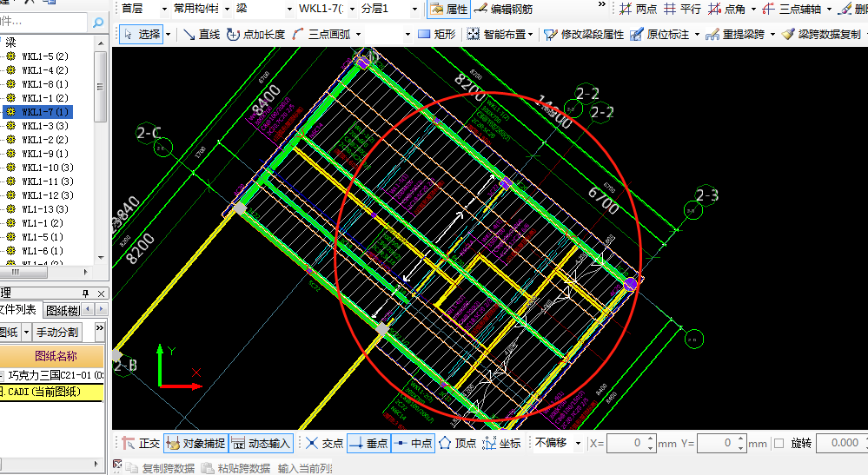868x475 pixels.
Task: Toggle 对象捕捉 object snap
Action: (x=196, y=444)
